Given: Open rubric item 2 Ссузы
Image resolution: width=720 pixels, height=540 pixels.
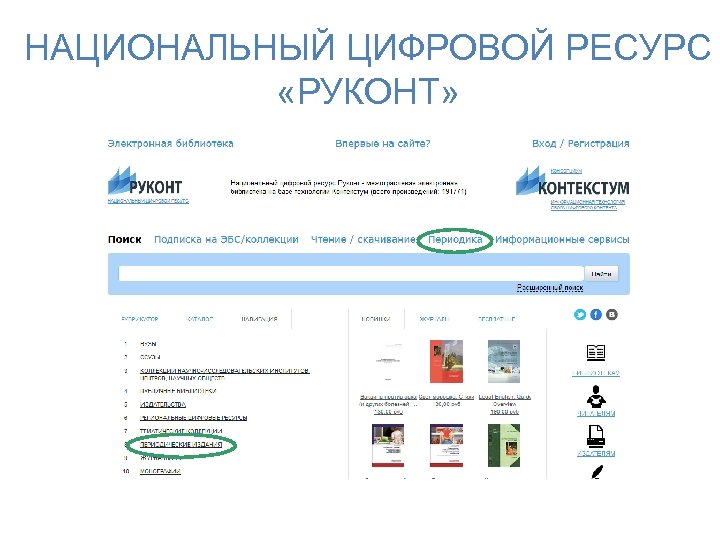Looking at the screenshot, I should tap(150, 357).
